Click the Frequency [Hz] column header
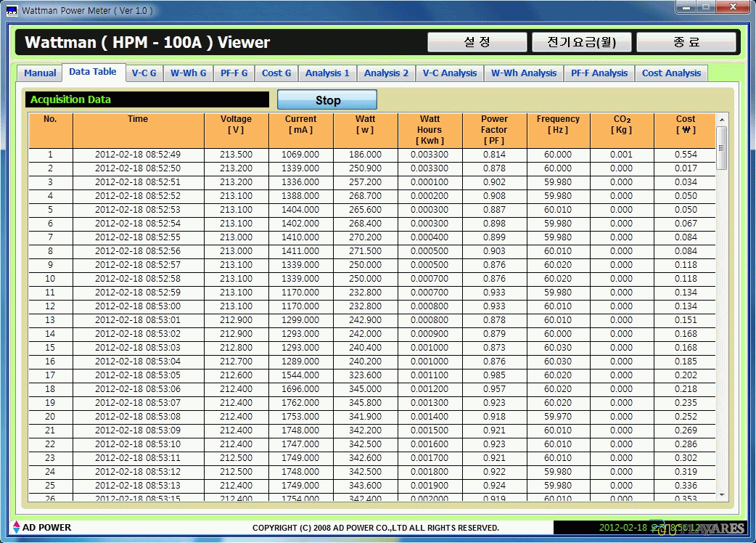Image resolution: width=756 pixels, height=543 pixels. click(x=559, y=130)
